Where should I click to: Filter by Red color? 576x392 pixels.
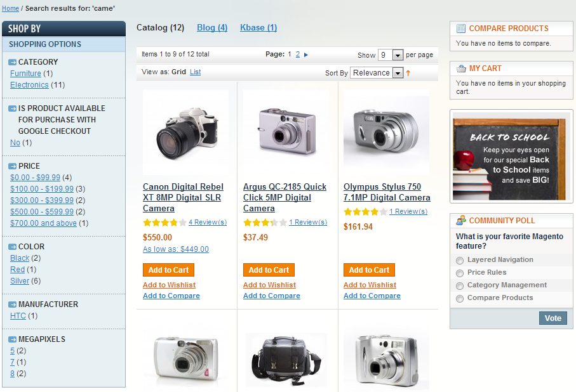click(17, 270)
